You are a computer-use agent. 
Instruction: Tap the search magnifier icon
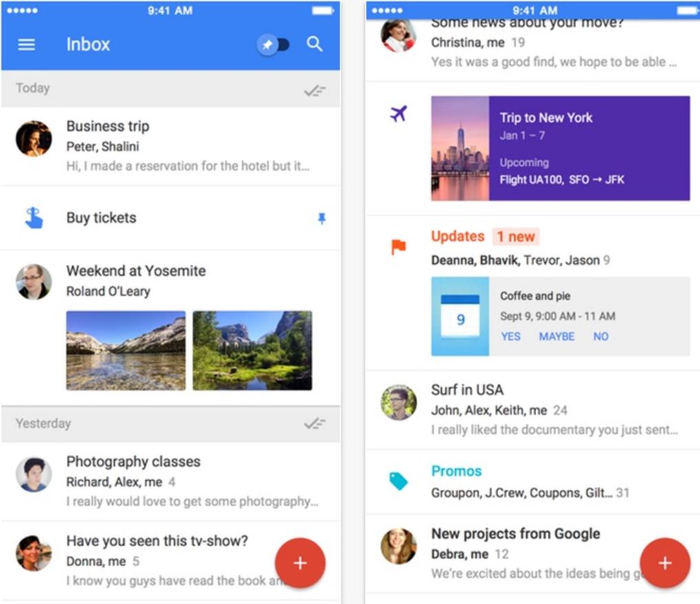tap(315, 45)
